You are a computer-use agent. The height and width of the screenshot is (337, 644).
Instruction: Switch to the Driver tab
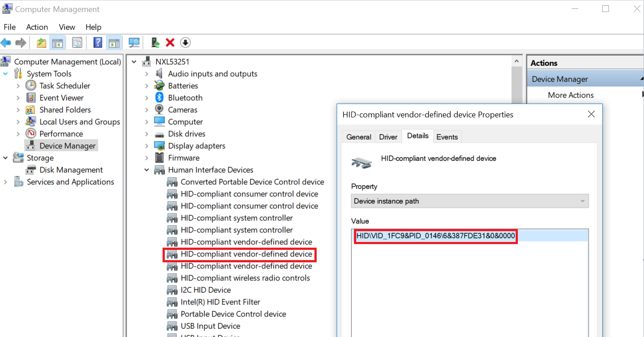tap(388, 136)
